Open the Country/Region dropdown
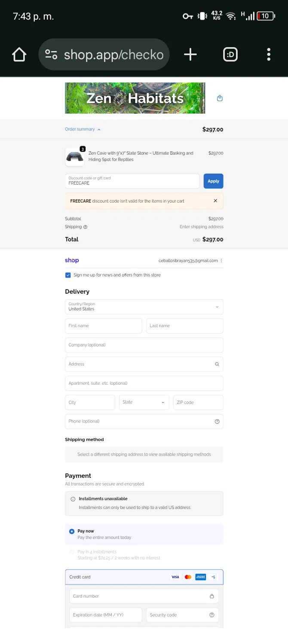This screenshot has height=644, width=288. [144, 307]
